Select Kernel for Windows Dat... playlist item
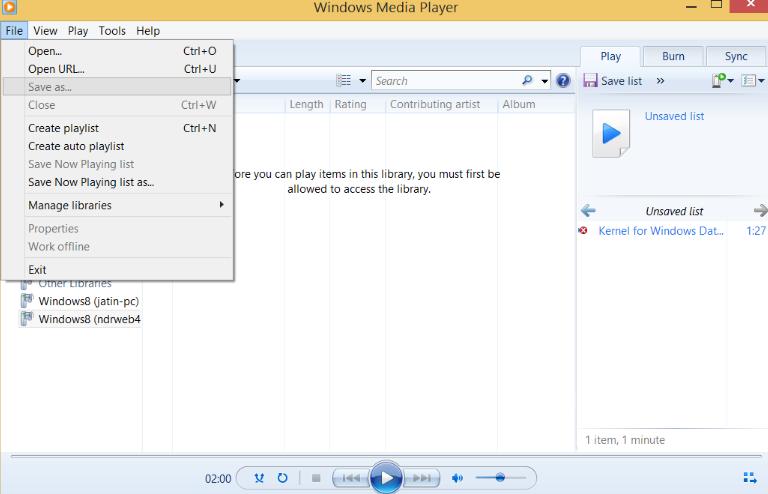 click(661, 231)
